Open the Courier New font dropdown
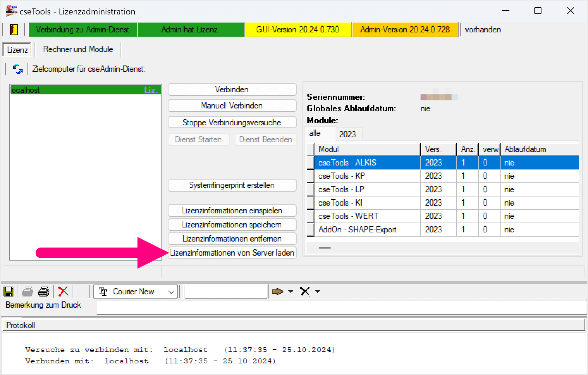Image resolution: width=588 pixels, height=375 pixels. 171,292
